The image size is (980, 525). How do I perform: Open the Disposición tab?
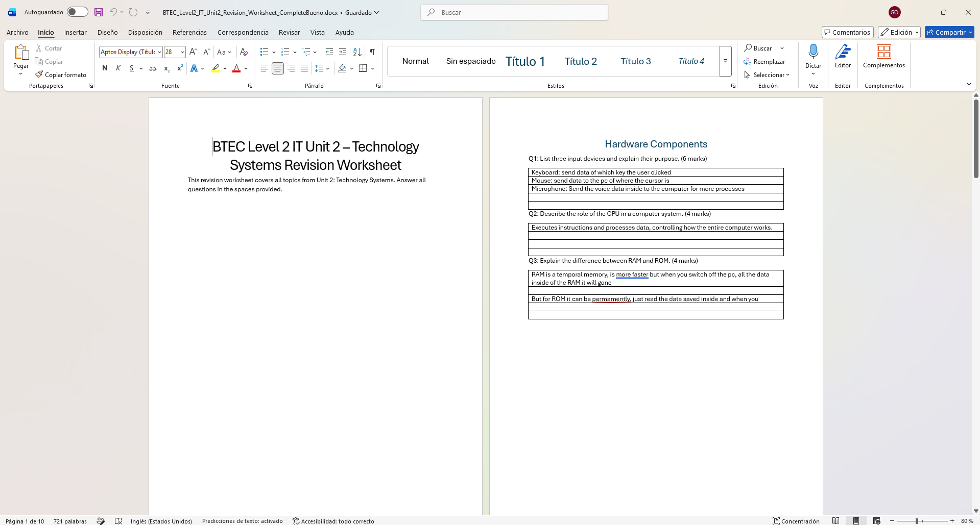coord(145,32)
